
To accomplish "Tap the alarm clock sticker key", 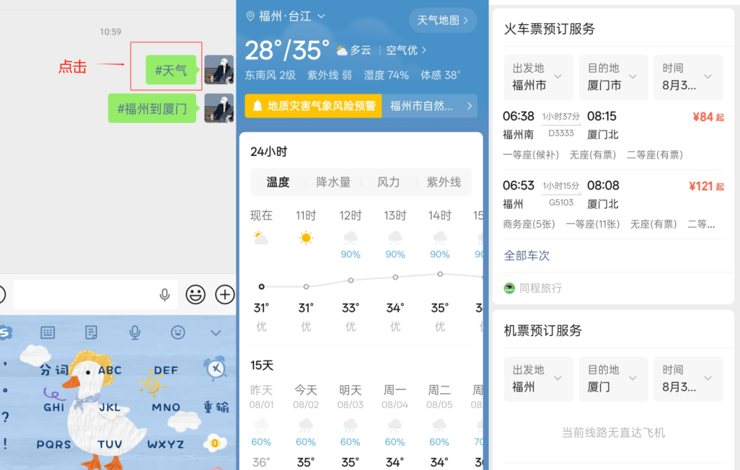I will 215,369.
